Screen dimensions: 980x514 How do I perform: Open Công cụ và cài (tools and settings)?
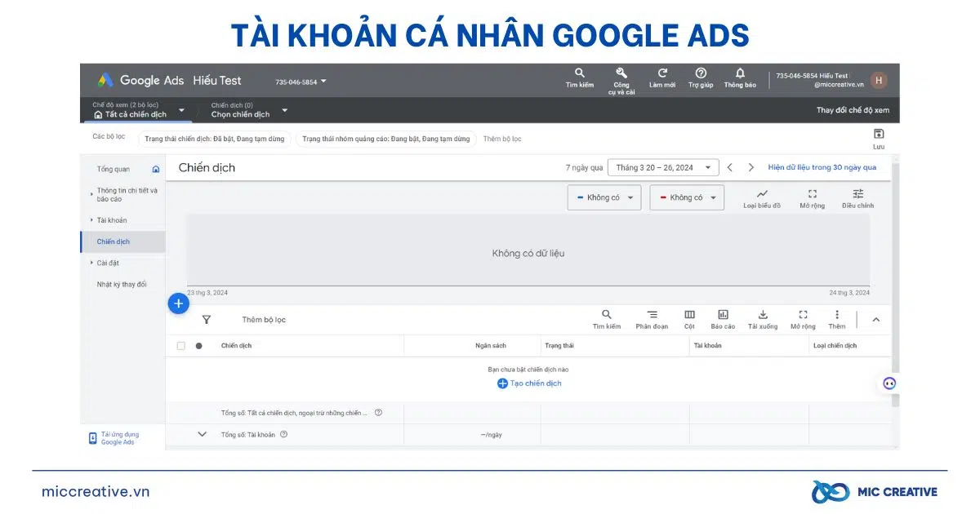[x=621, y=78]
